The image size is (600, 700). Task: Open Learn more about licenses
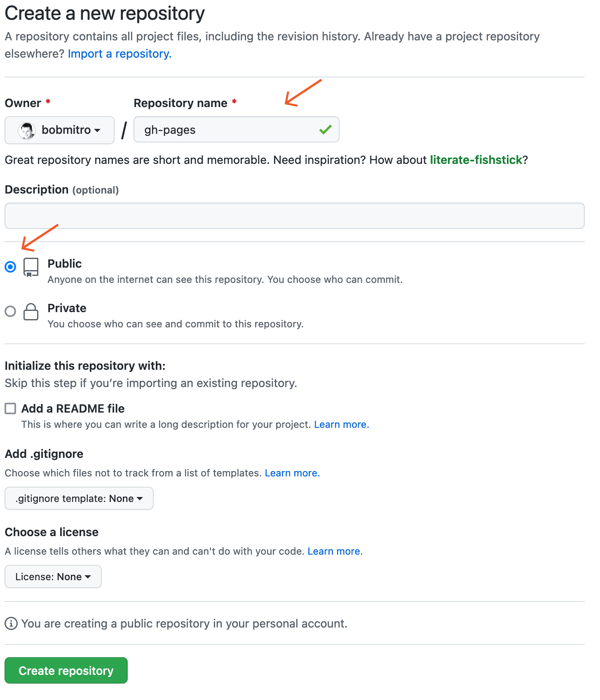335,551
